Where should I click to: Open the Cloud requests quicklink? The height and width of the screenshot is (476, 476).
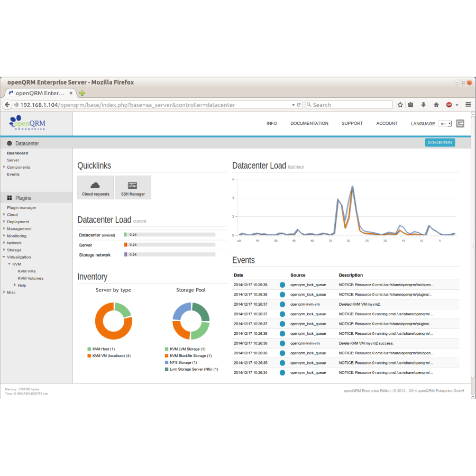[x=95, y=188]
